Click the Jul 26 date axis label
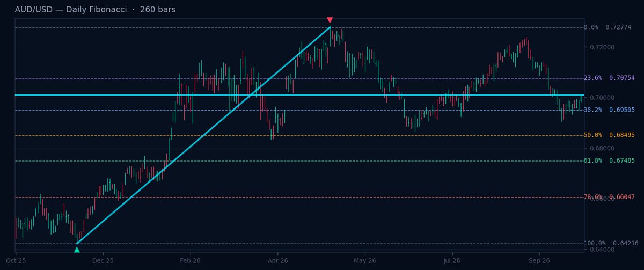 [452, 261]
